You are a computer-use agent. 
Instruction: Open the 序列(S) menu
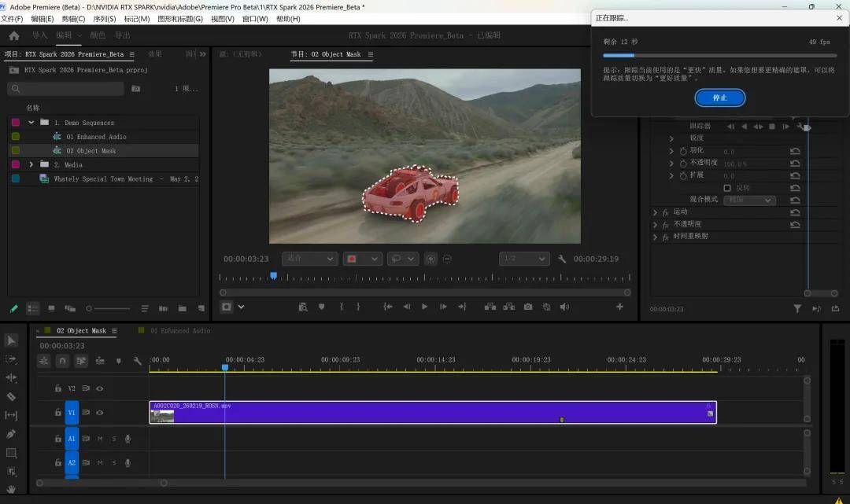pos(105,19)
